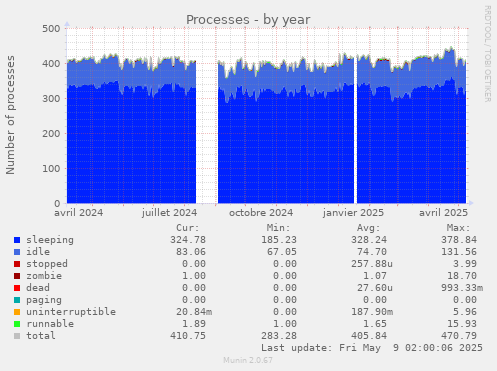This screenshot has width=497, height=371.
Task: Click the 'avril 2024' x-axis label
Action: pyautogui.click(x=79, y=213)
